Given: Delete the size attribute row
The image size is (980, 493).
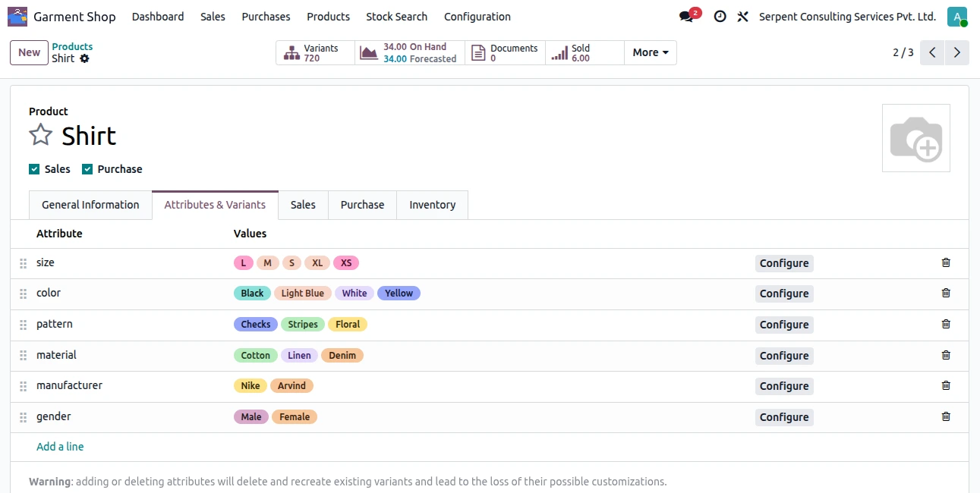Looking at the screenshot, I should click(946, 262).
